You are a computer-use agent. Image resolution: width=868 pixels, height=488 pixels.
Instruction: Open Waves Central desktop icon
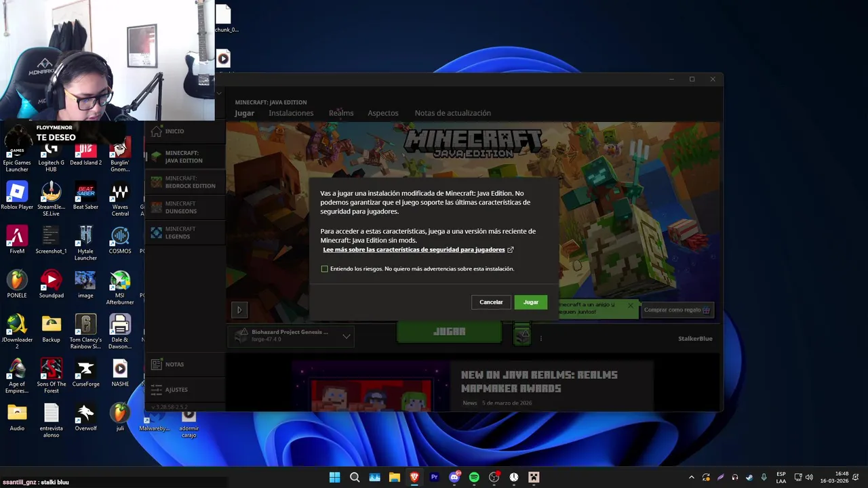pos(120,199)
